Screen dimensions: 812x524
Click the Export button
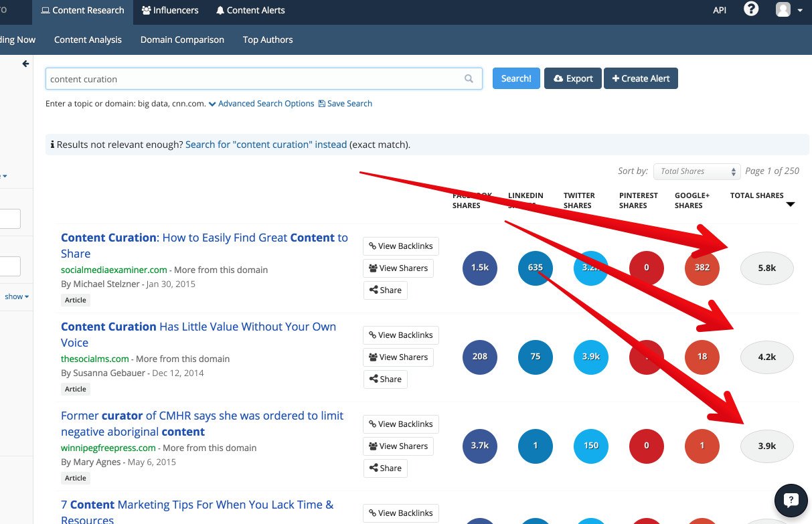(x=572, y=78)
